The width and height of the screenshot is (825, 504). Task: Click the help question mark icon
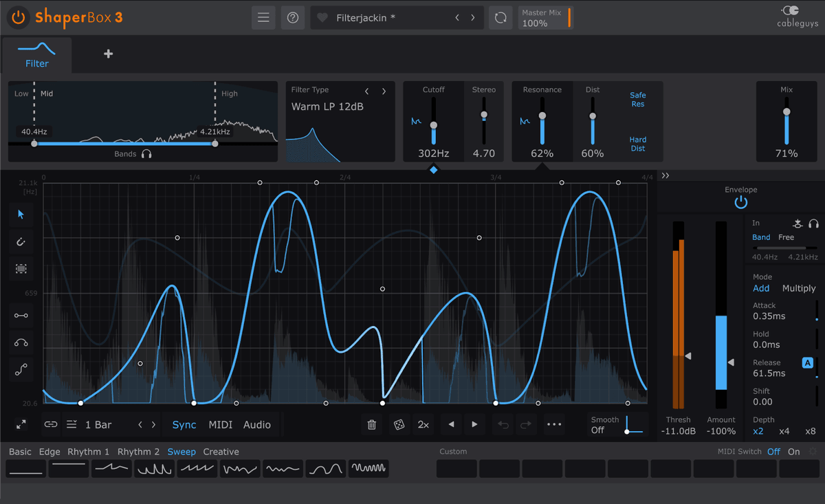tap(293, 18)
